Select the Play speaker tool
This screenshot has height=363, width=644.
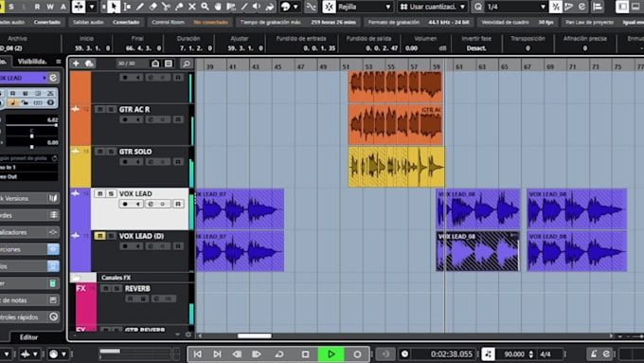coord(257,7)
